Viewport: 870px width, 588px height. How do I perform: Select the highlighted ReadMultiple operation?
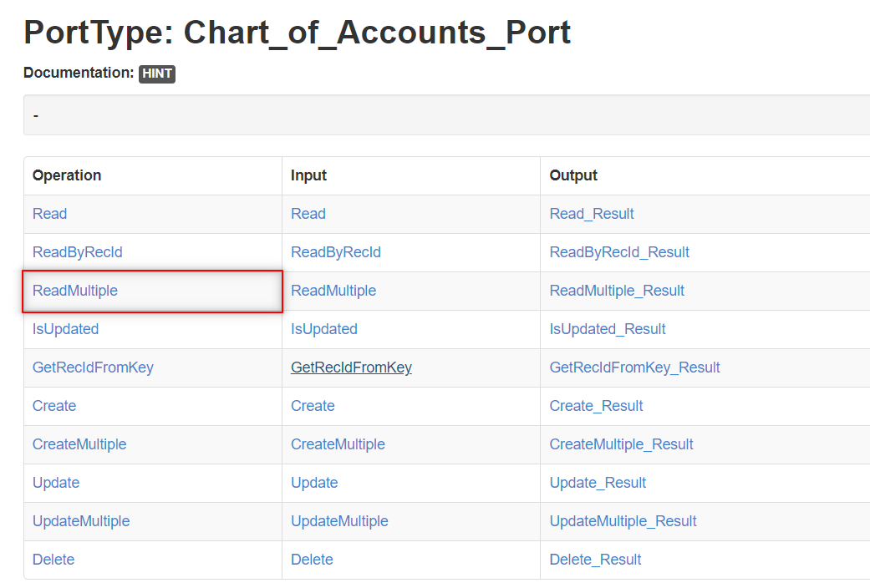(74, 290)
